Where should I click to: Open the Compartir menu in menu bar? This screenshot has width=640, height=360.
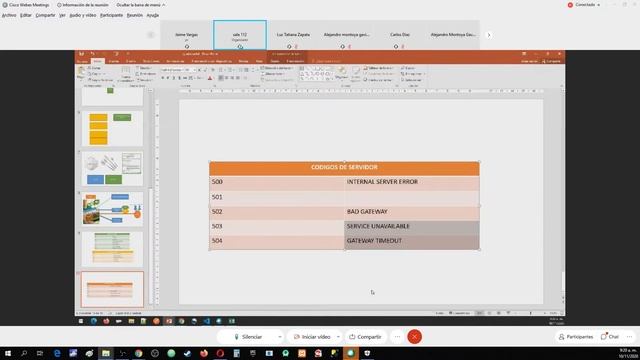(45, 15)
